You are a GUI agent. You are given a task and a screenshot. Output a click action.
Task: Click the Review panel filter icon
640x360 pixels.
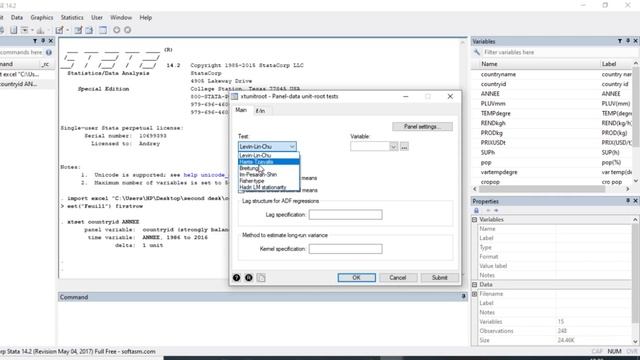coord(35,41)
